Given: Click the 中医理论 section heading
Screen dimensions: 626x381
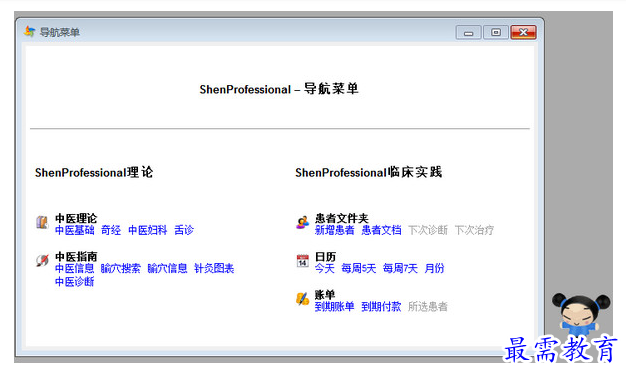Looking at the screenshot, I should [76, 218].
